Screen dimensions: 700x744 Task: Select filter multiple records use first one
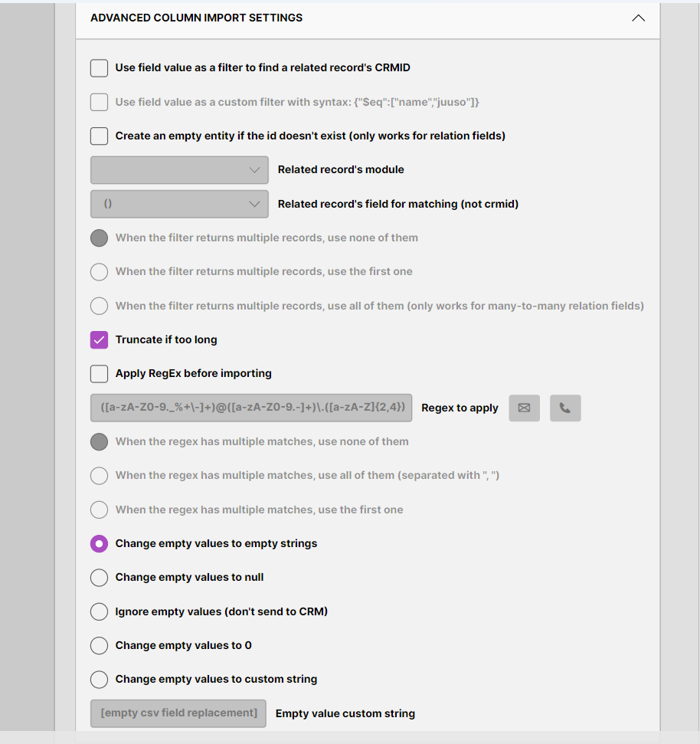99,272
